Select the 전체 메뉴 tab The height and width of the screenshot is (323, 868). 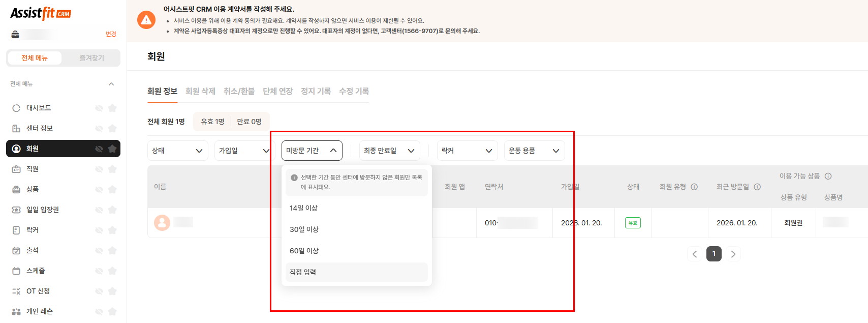click(x=35, y=58)
